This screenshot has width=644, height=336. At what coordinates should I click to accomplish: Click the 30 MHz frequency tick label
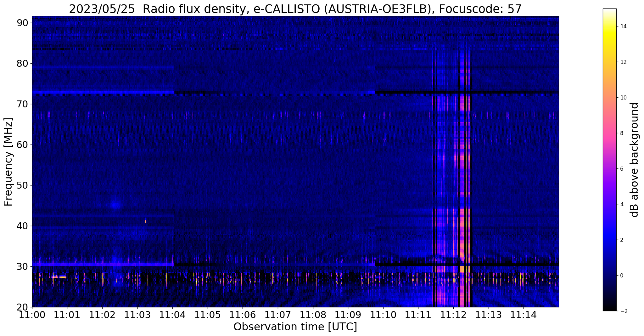[22, 267]
